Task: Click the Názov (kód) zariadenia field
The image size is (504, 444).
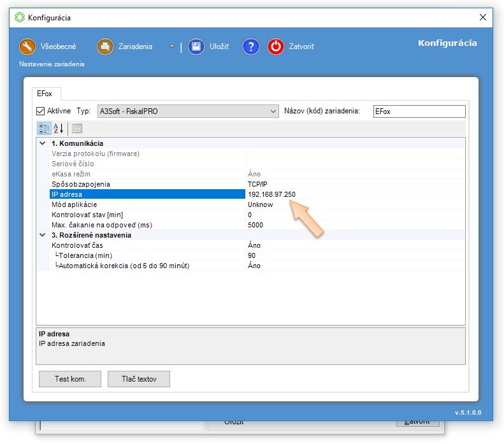Action: click(419, 111)
